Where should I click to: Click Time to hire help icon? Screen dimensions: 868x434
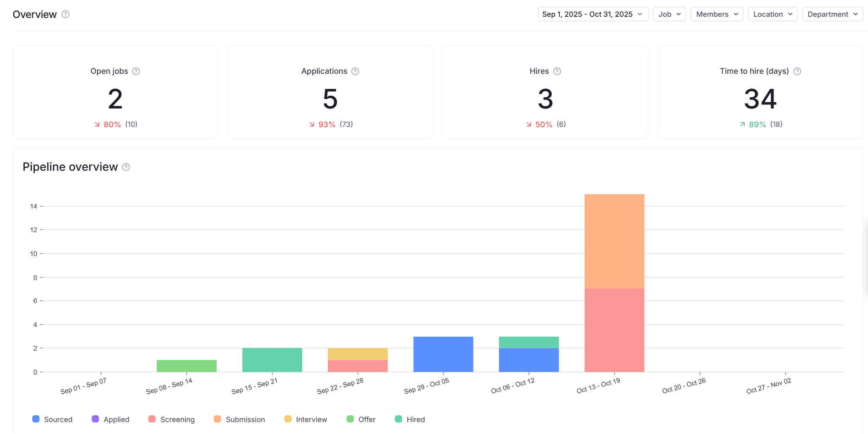[797, 71]
